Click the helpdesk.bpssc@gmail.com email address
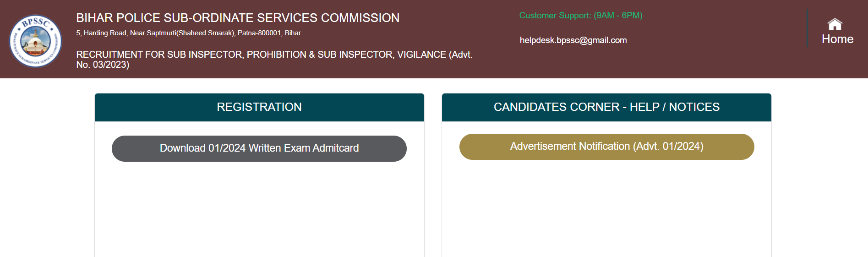 pos(573,40)
